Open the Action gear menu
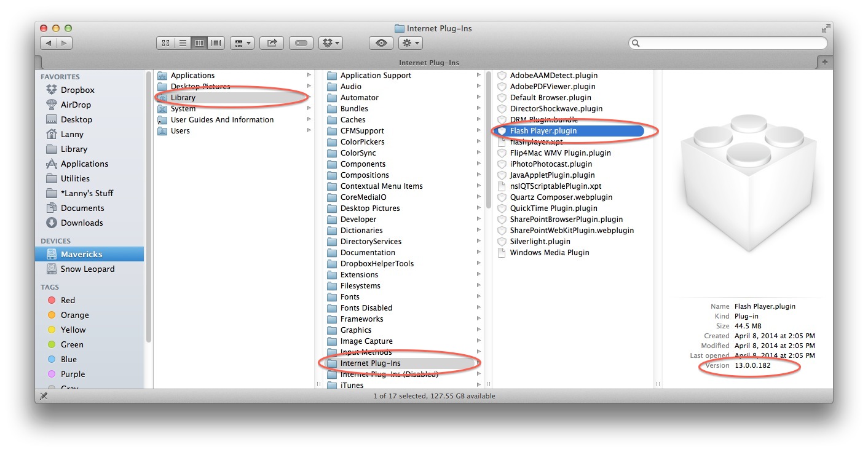The image size is (868, 452). click(410, 43)
